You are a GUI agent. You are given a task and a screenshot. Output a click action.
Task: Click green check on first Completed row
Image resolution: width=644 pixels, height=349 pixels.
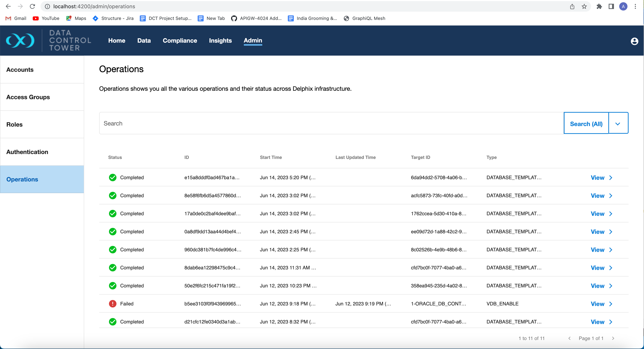113,178
